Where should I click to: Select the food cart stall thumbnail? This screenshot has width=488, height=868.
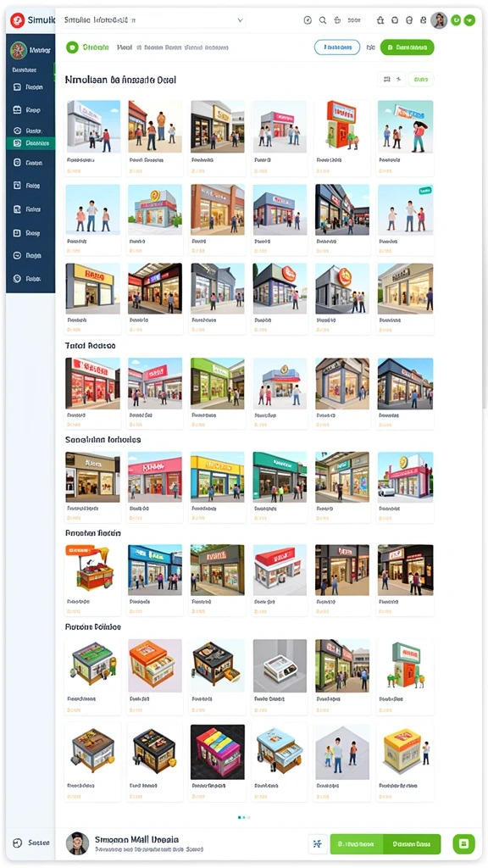pos(93,570)
